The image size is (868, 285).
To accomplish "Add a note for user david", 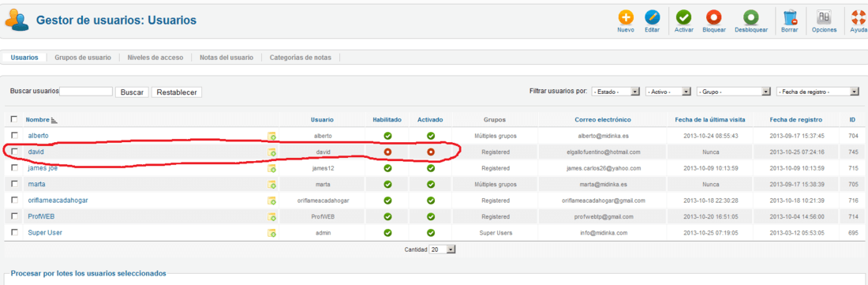I will (x=271, y=152).
